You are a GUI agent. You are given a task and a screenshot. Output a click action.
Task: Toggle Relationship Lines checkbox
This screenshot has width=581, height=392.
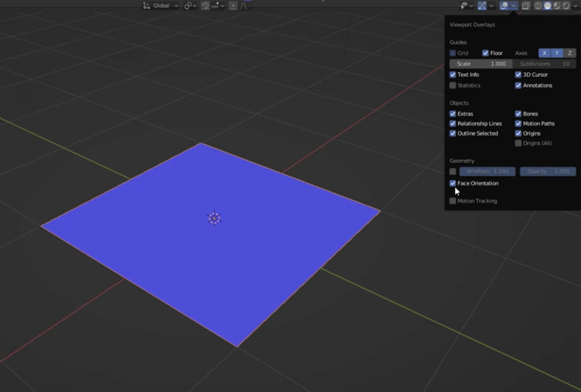(453, 124)
